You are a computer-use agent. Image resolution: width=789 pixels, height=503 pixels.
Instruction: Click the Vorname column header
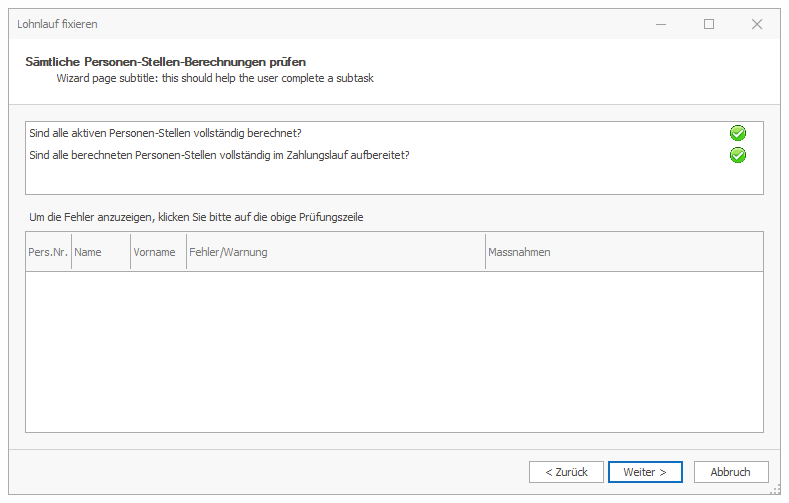point(157,252)
